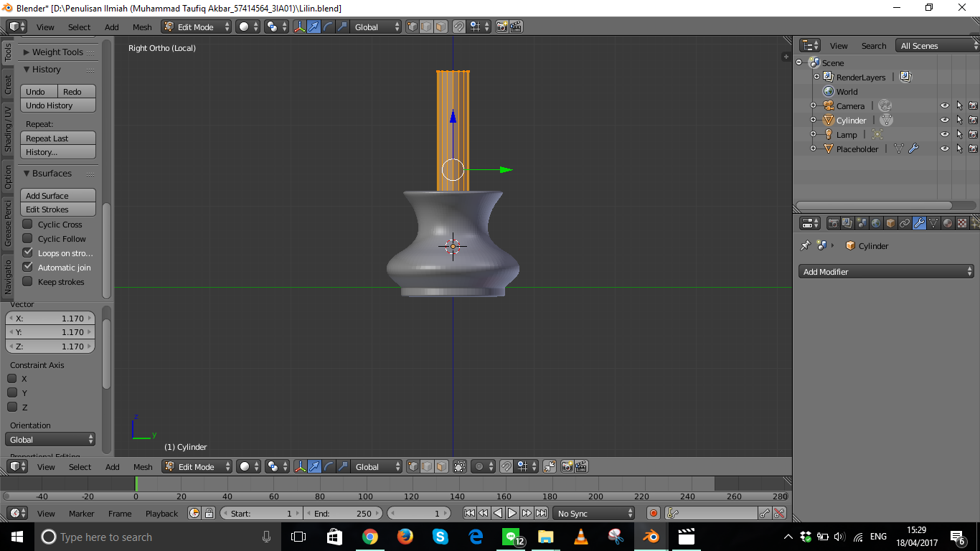
Task: Toggle Camera row renderability camera icon
Action: coord(973,105)
